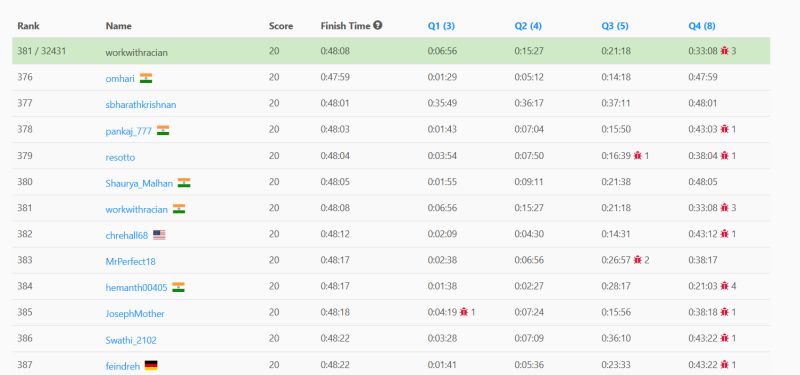Open the Q1 (3) question link
This screenshot has height=375, width=800.
point(441,26)
